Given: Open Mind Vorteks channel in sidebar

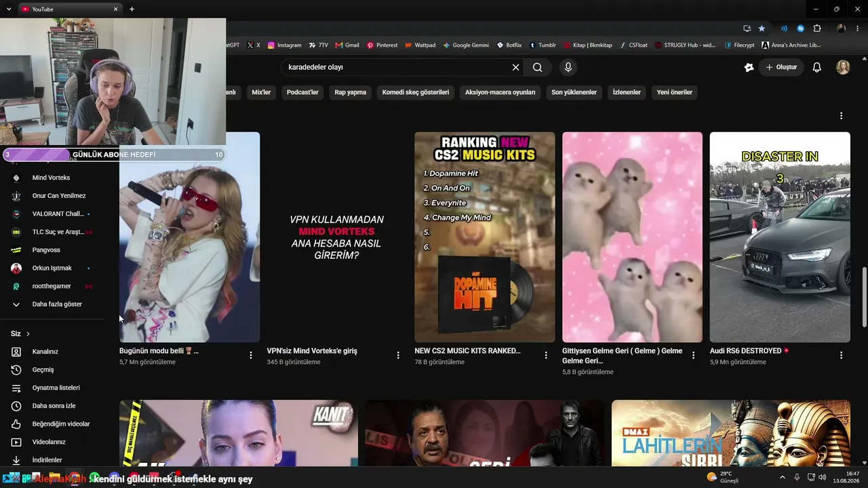Looking at the screenshot, I should click(52, 178).
